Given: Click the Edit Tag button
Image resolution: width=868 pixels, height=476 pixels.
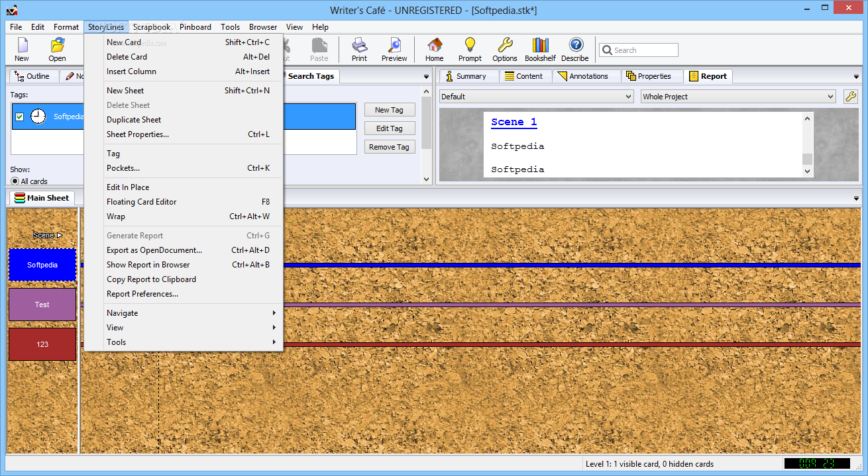Looking at the screenshot, I should click(x=389, y=128).
